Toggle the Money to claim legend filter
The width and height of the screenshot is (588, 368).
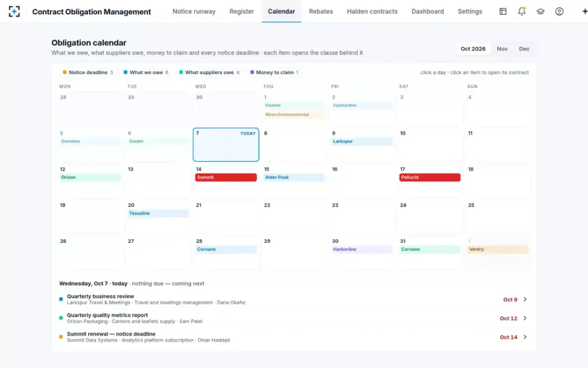coord(274,73)
